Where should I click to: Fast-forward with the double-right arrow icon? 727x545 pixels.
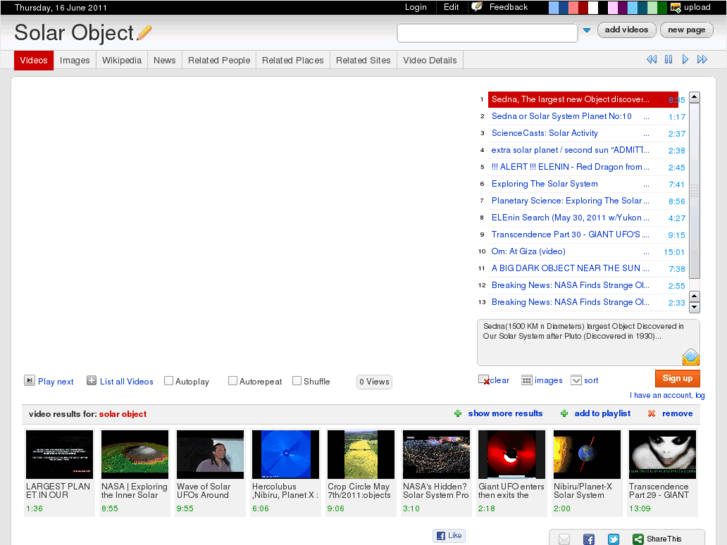[702, 59]
